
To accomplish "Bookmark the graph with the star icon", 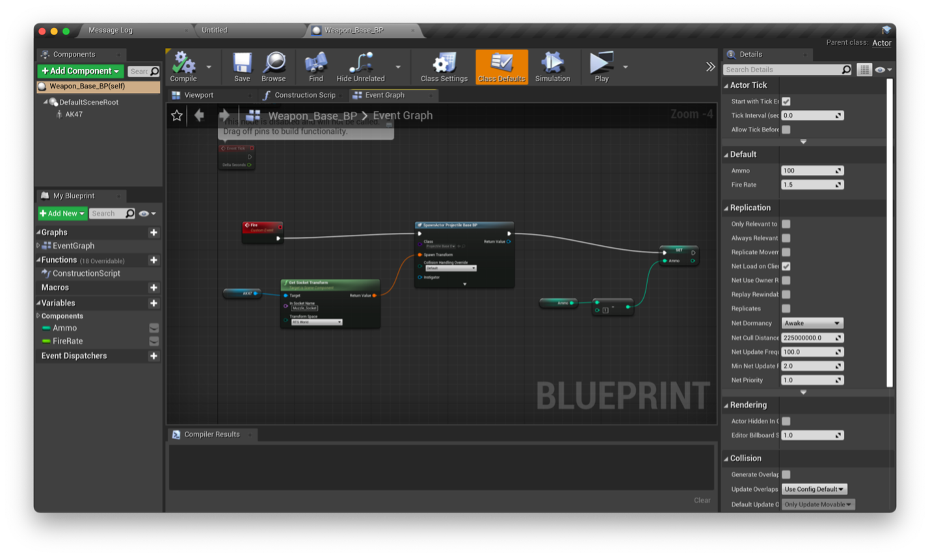I will point(177,116).
